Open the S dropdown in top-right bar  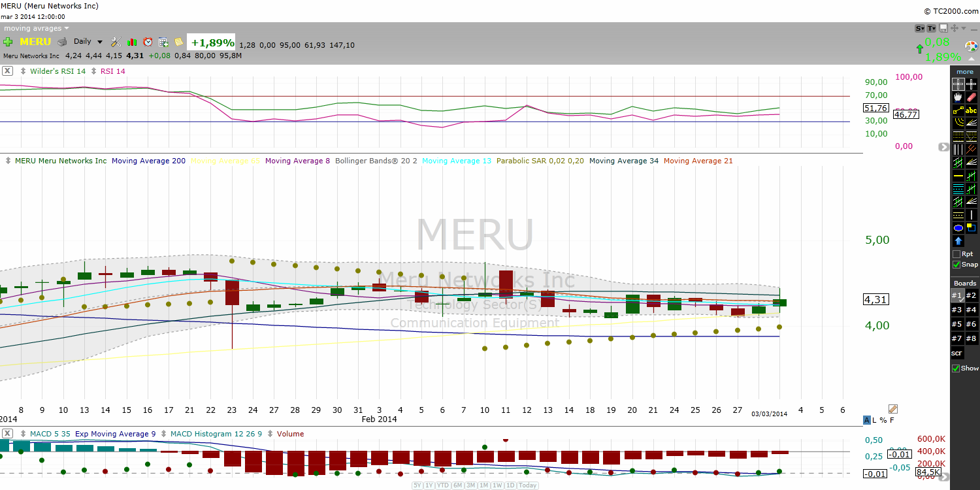pyautogui.click(x=920, y=28)
